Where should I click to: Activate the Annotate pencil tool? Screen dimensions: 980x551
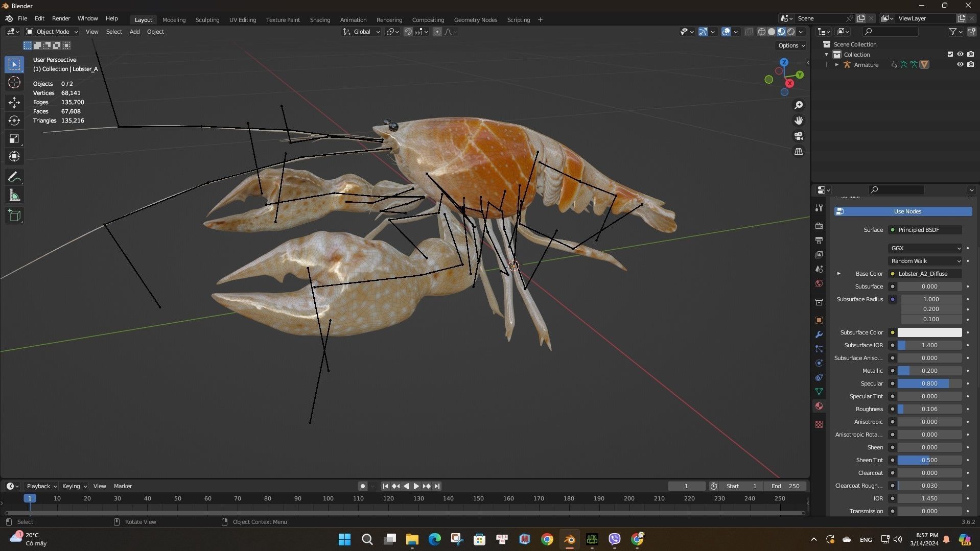(x=14, y=177)
